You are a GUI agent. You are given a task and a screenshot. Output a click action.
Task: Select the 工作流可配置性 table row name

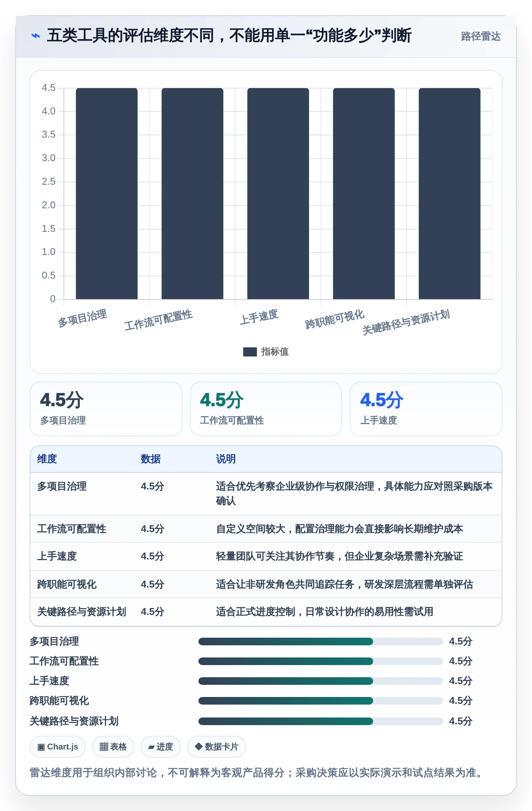72,529
